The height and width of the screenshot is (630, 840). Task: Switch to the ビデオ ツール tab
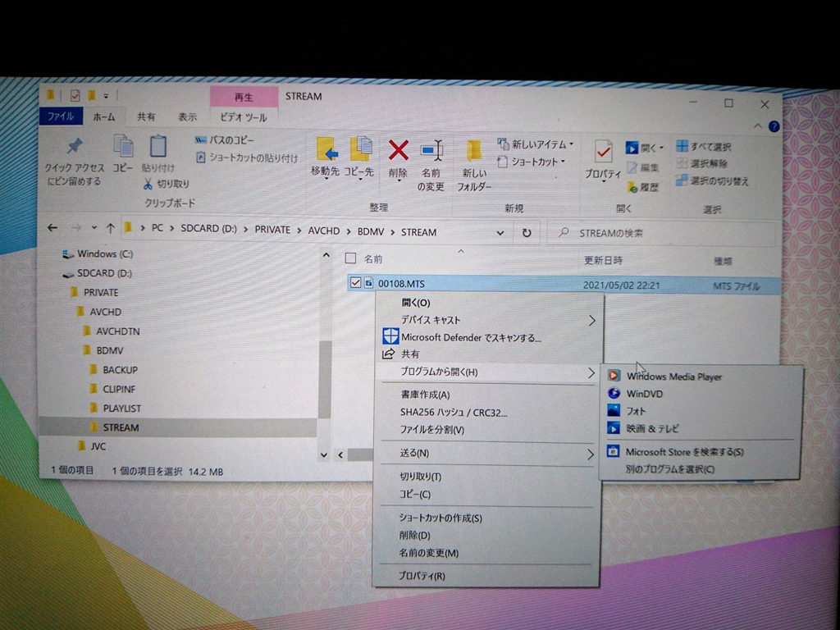click(244, 116)
